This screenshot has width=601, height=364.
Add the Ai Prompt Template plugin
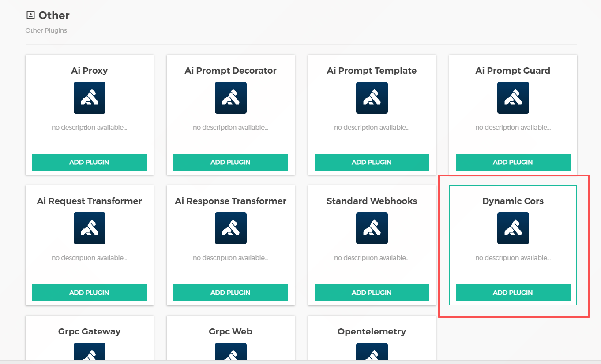pos(372,162)
